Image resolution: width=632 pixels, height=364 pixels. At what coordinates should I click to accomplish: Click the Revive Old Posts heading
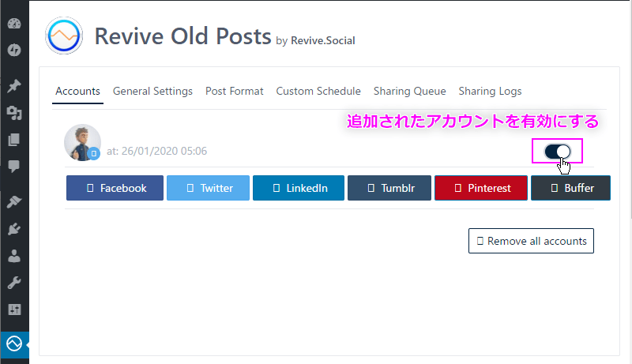coord(182,36)
